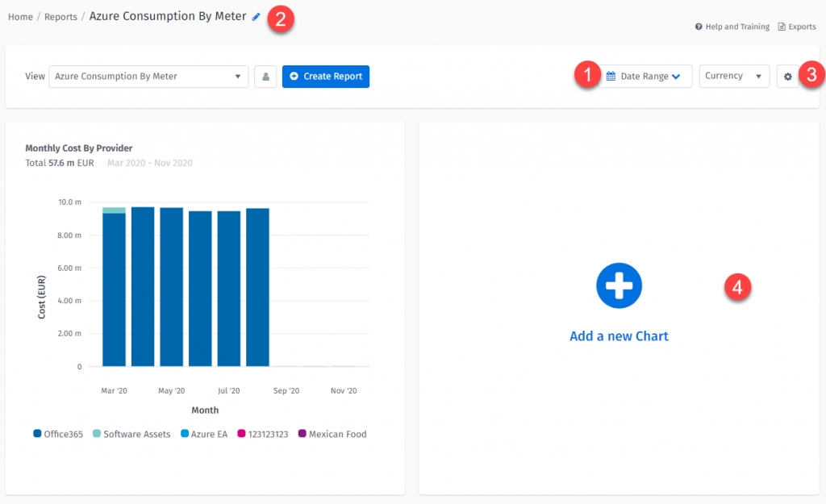The image size is (826, 504).
Task: Expand the Date Range dropdown chevron
Action: [x=676, y=77]
